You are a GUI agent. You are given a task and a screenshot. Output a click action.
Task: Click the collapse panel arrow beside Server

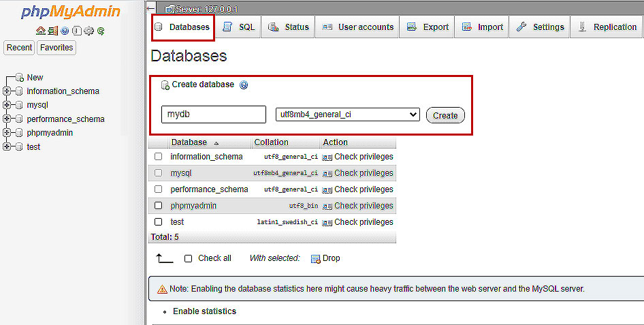click(150, 7)
